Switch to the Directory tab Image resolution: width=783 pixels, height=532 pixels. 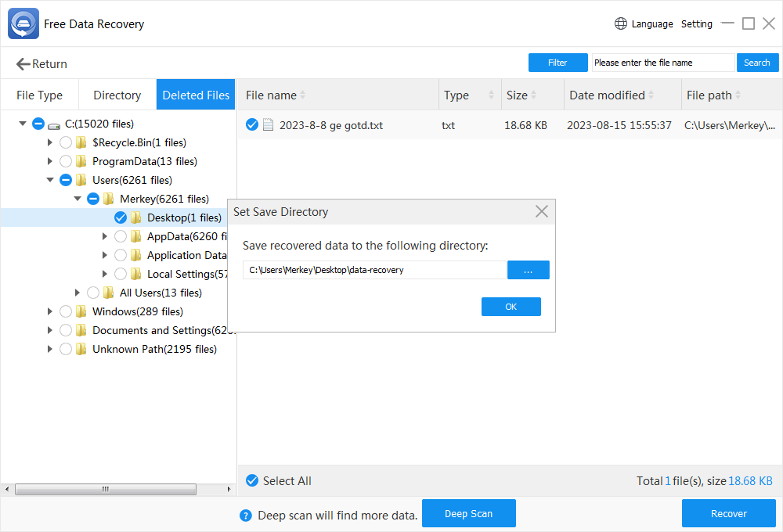117,95
